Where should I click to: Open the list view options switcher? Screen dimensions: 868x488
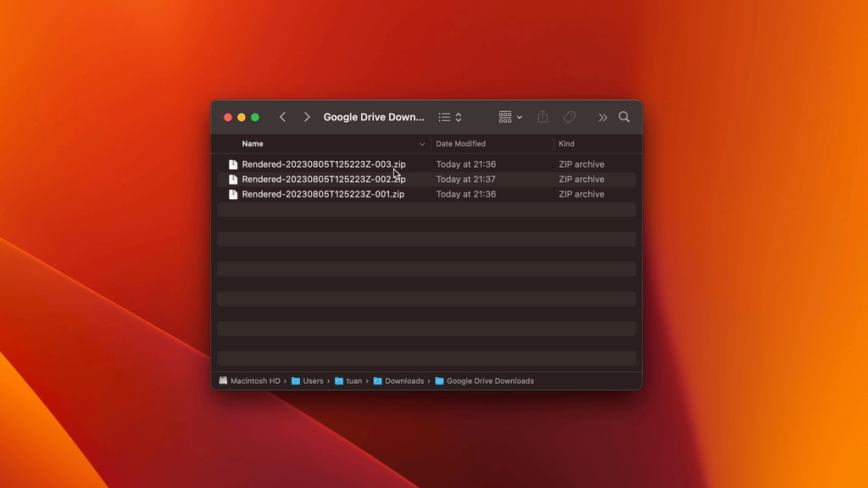(450, 117)
